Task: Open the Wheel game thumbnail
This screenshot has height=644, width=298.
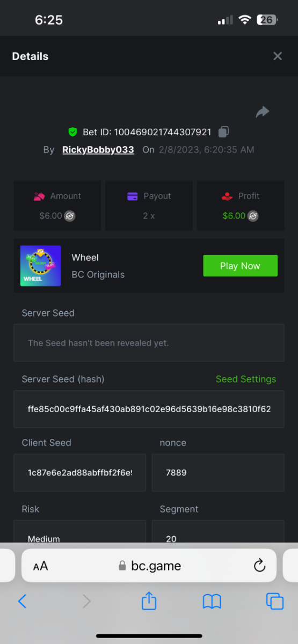Action: [41, 266]
